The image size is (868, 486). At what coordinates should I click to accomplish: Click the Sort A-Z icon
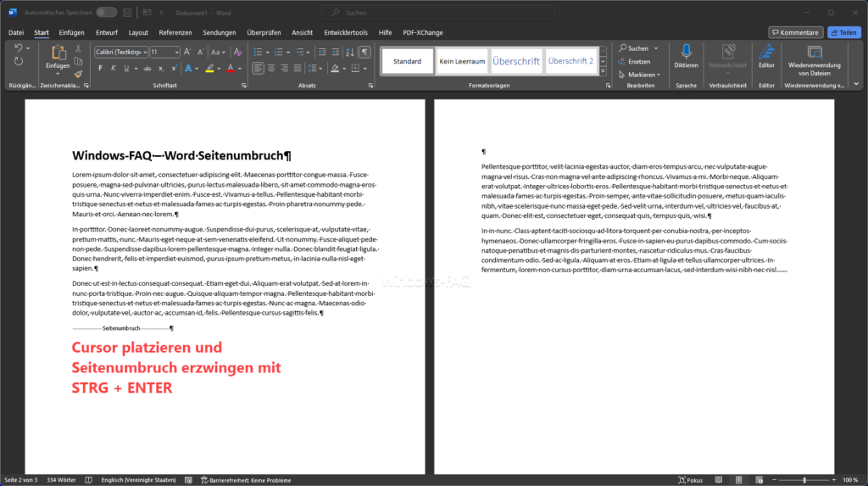350,52
